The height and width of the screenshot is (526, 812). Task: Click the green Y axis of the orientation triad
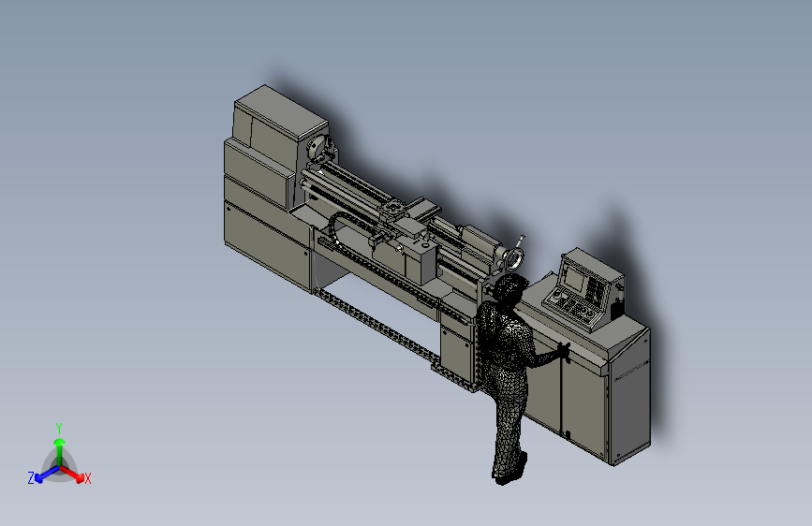point(60,452)
